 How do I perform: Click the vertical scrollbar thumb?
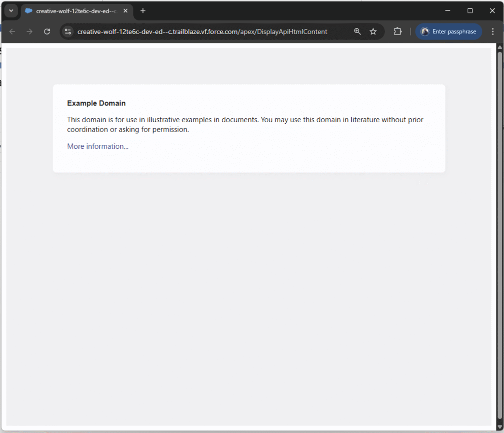click(500, 235)
